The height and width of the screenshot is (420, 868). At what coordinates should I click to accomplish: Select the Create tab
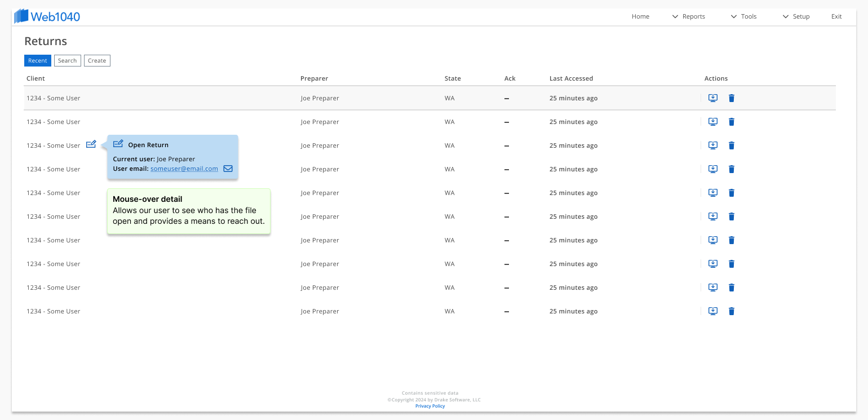click(x=97, y=60)
